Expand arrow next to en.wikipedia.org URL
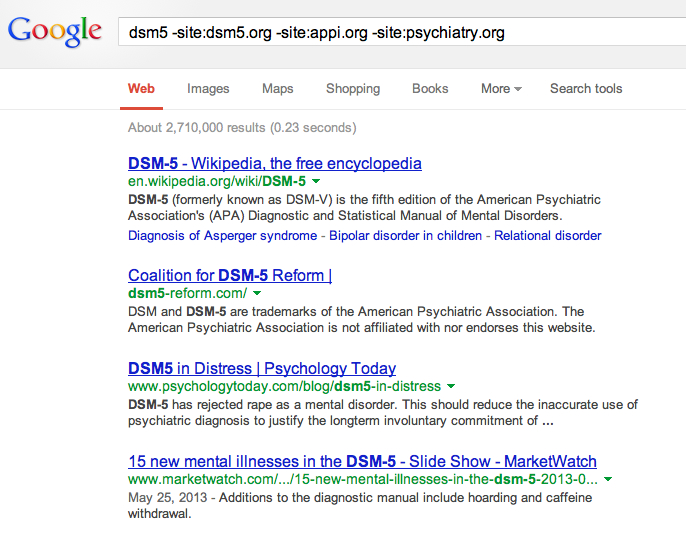 (316, 181)
